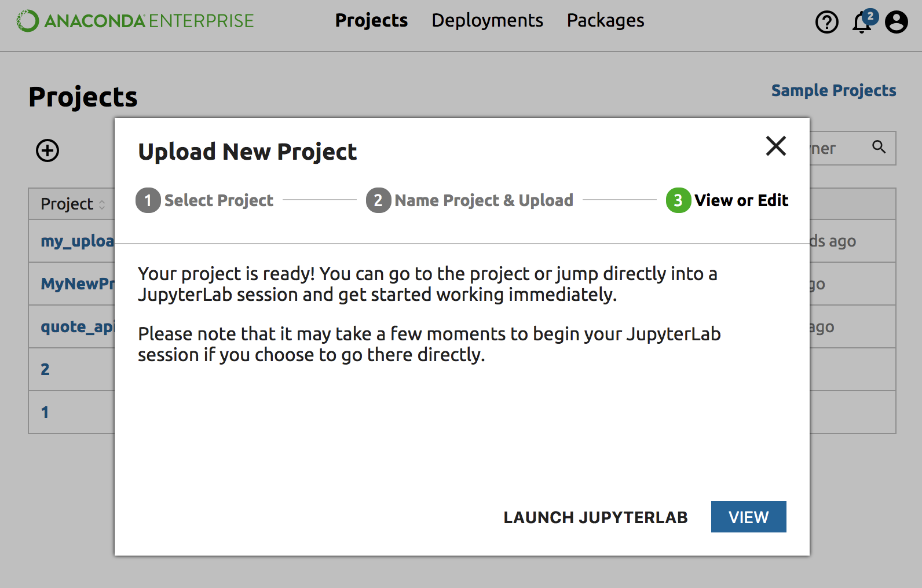Open the Sample Projects link

pyautogui.click(x=833, y=90)
